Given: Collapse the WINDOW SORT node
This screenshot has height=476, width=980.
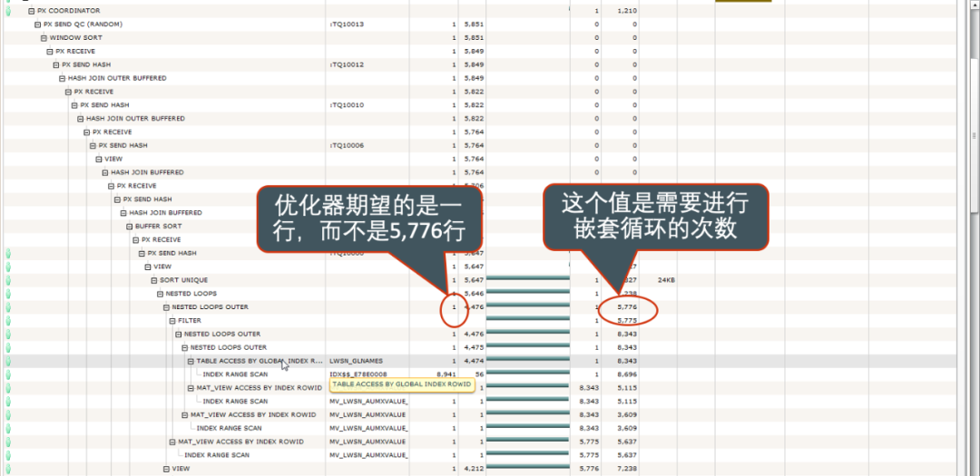Looking at the screenshot, I should (44, 38).
